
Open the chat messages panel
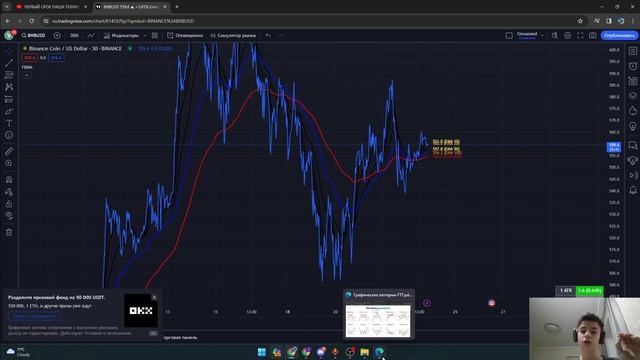pos(633,145)
